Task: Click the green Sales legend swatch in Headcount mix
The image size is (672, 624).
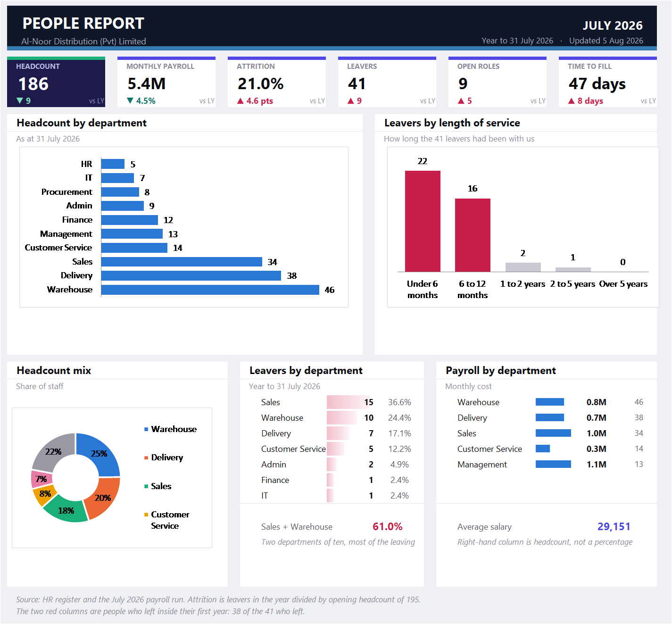Action: [146, 486]
